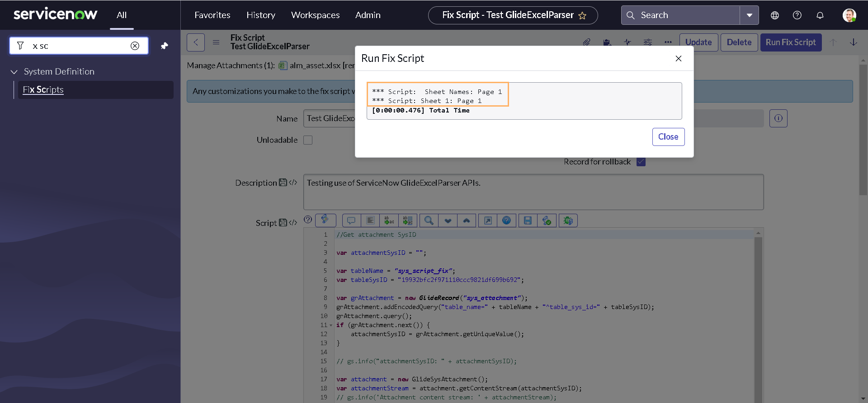The width and height of the screenshot is (868, 403).
Task: Click the Run Fix Script button
Action: coord(791,42)
